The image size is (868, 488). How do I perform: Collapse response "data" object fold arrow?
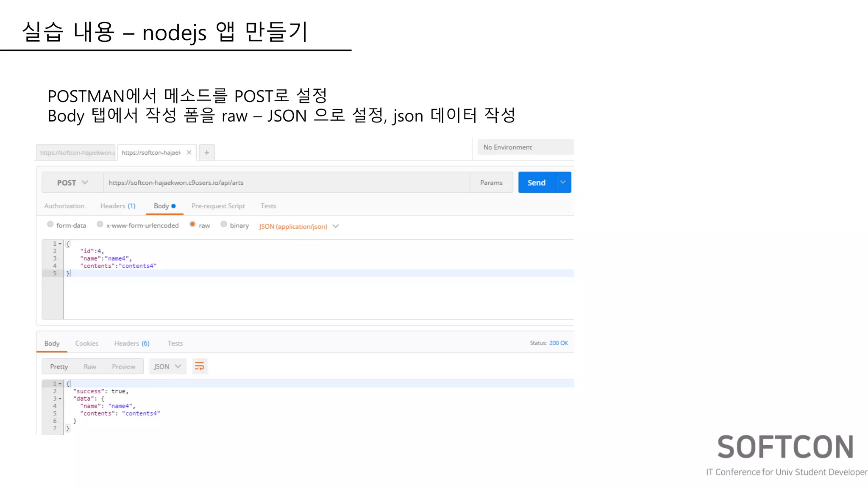[x=60, y=399]
